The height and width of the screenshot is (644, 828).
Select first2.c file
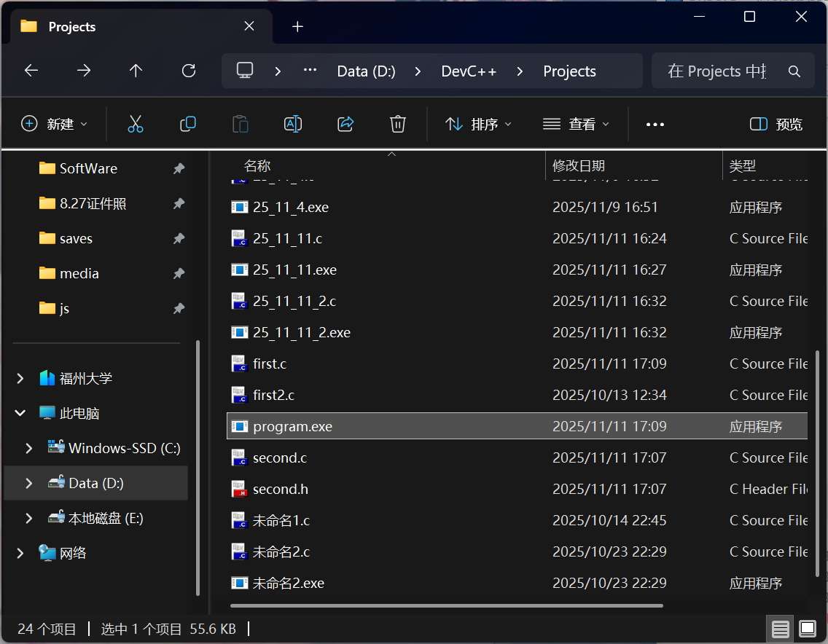point(517,396)
